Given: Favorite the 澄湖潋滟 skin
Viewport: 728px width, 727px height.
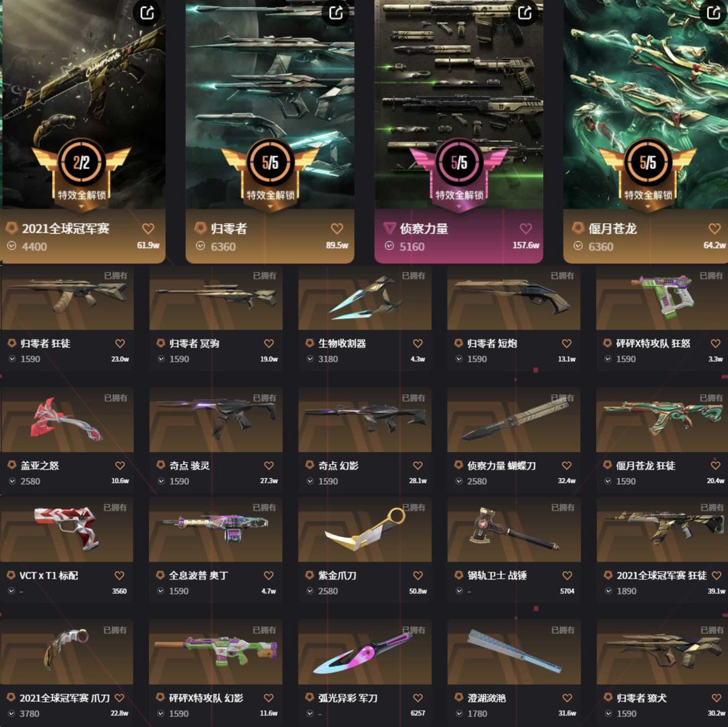Looking at the screenshot, I should click(567, 698).
